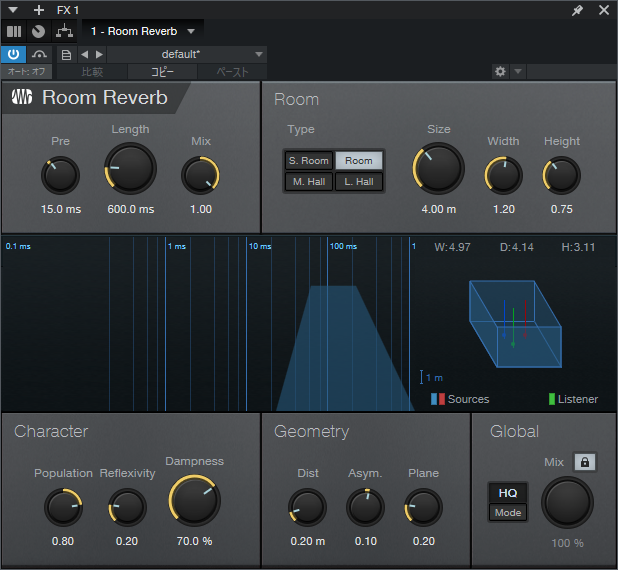Select the M. Hall type
This screenshot has width=618, height=570.
[x=309, y=182]
